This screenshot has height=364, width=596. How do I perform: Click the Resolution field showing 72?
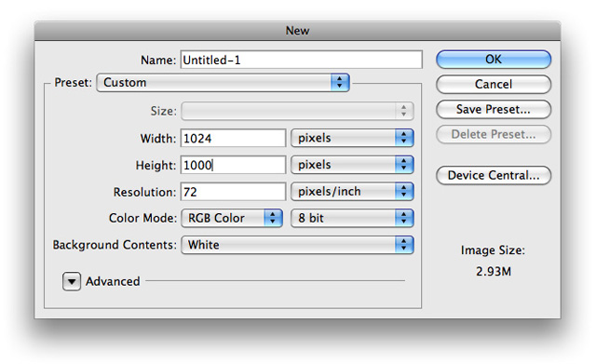pos(233,192)
